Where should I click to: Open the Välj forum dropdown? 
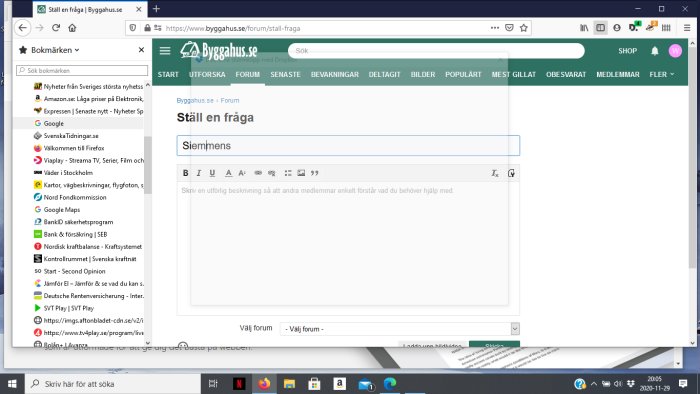(x=400, y=329)
